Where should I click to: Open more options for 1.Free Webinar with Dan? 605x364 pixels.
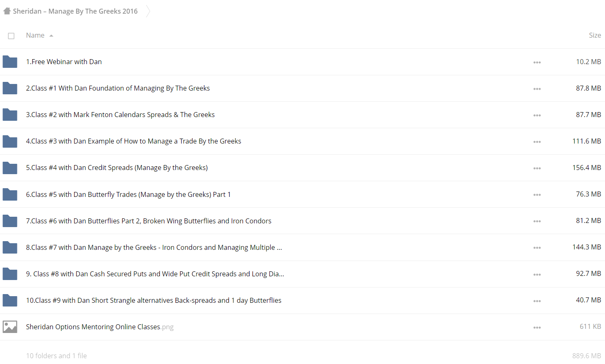537,62
